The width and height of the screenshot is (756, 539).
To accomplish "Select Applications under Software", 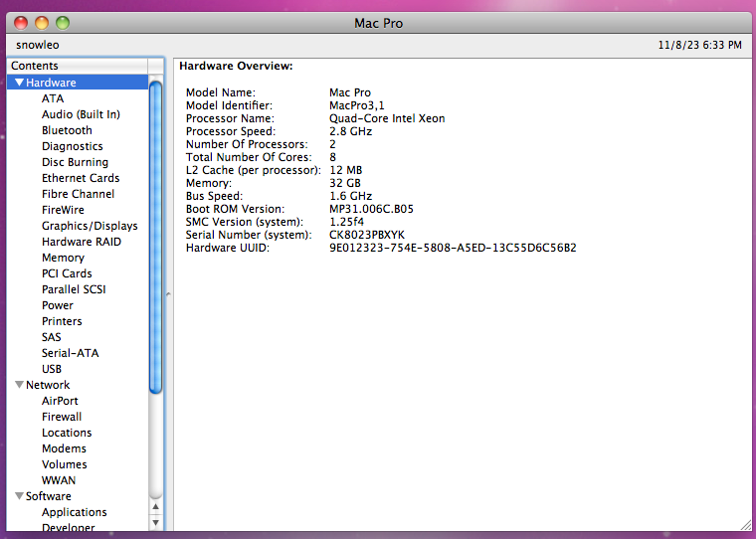I will point(75,512).
